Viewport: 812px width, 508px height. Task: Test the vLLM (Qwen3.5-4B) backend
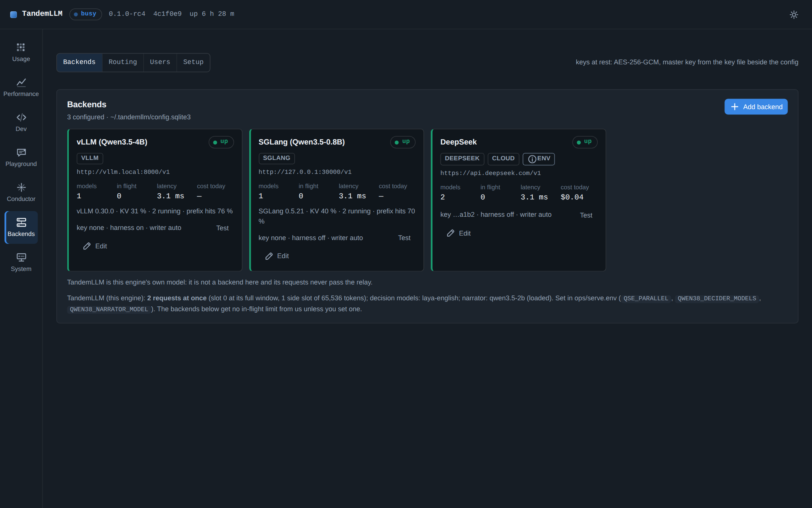tap(223, 228)
